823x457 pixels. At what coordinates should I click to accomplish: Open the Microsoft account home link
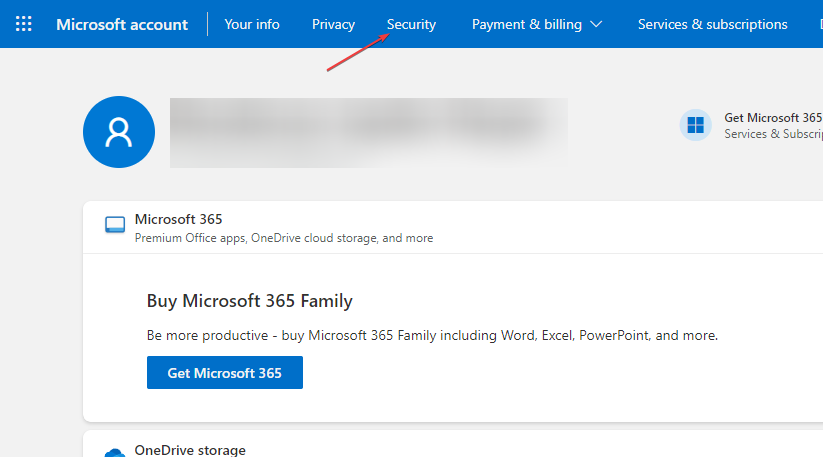pyautogui.click(x=122, y=24)
